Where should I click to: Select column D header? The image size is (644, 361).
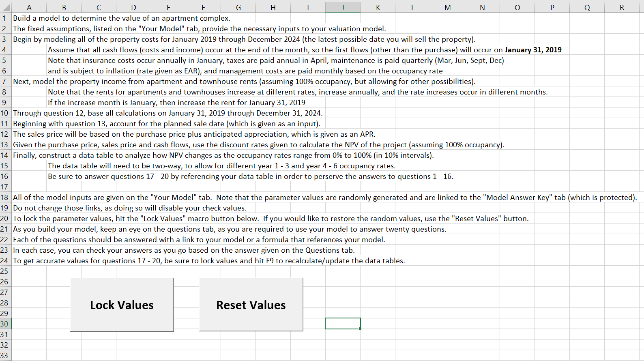(x=133, y=7)
